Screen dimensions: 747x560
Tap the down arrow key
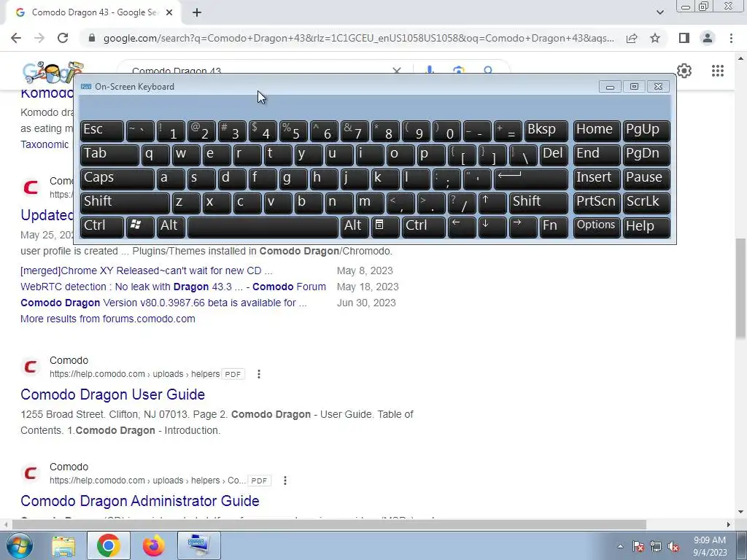(492, 227)
